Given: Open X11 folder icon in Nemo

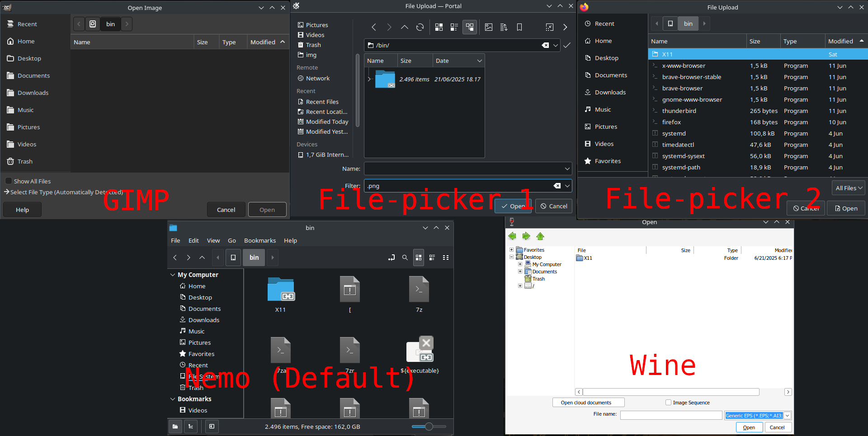Looking at the screenshot, I should tap(281, 290).
